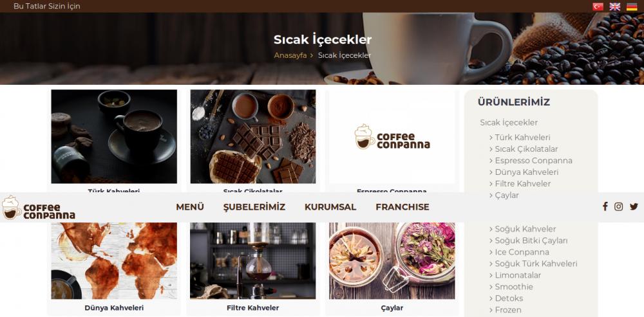Open the MENÜ navigation item
Screen dimensions: 644x317
190,207
